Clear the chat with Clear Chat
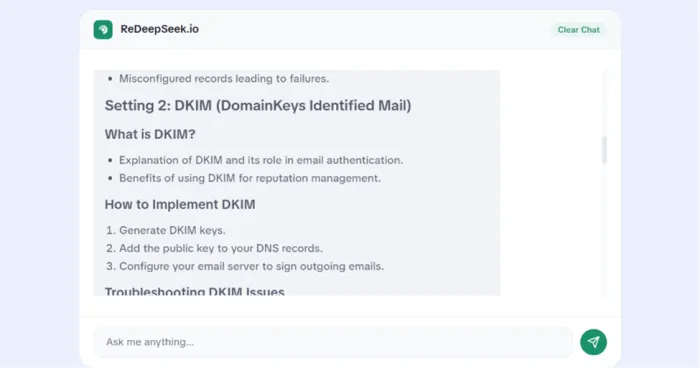Image resolution: width=700 pixels, height=368 pixels. (578, 30)
